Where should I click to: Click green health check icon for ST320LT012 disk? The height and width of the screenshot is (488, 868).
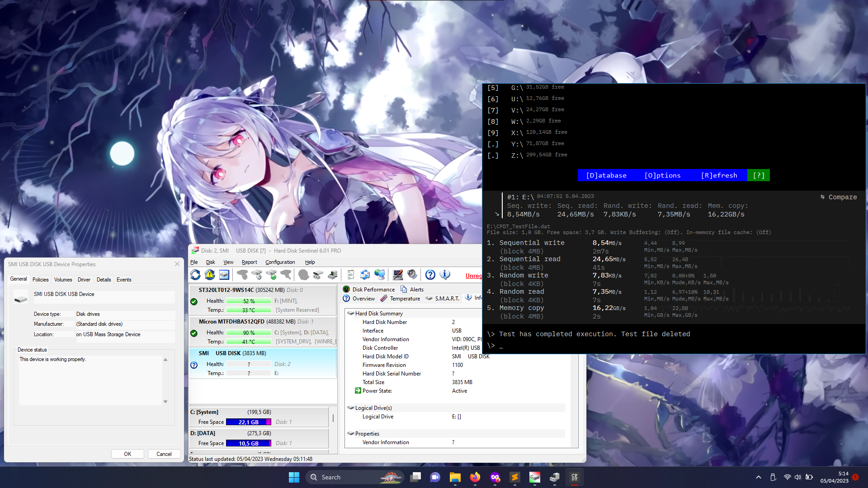(x=194, y=302)
